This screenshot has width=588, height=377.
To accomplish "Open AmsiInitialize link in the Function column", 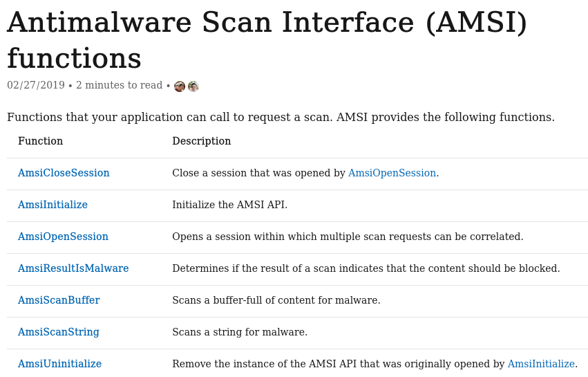I will tap(53, 205).
